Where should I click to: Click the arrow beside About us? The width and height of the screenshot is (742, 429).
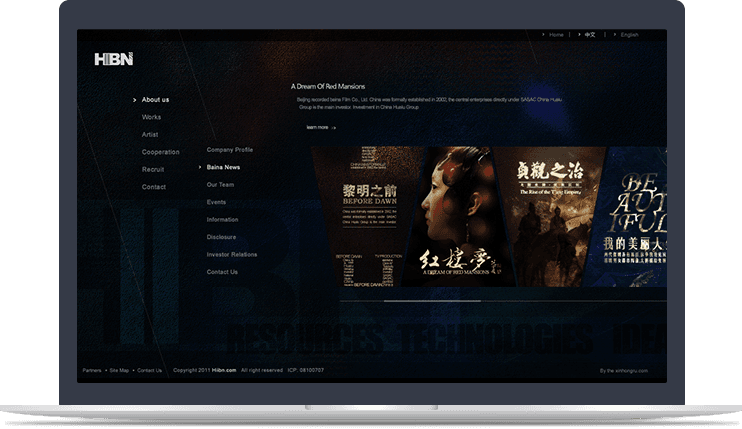(134, 100)
